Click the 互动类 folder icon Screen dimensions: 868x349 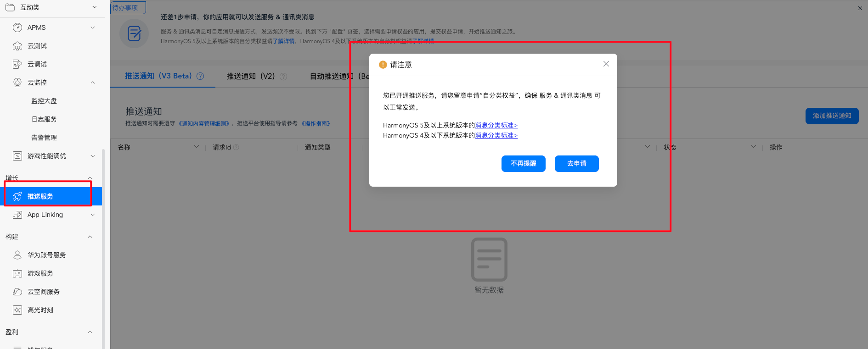click(10, 7)
